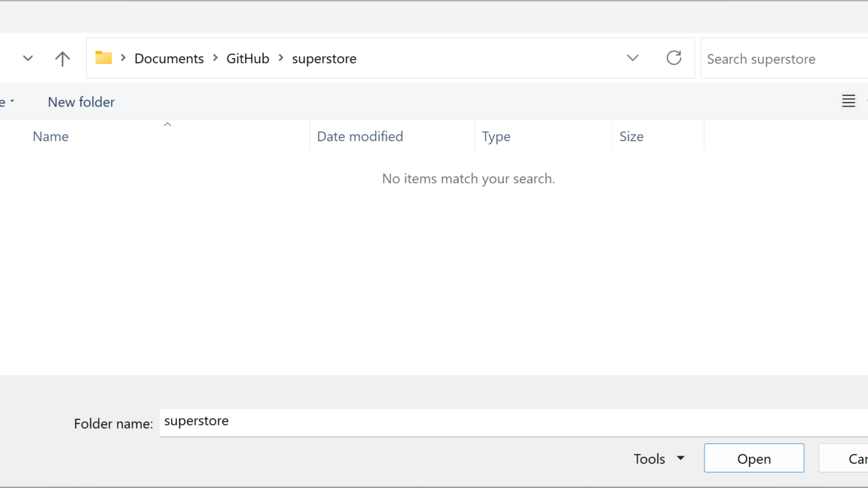Expand chevron between Documents and GitHub

[x=215, y=58]
